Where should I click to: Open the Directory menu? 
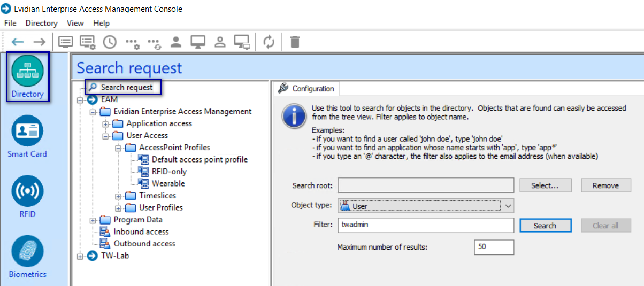(x=41, y=23)
